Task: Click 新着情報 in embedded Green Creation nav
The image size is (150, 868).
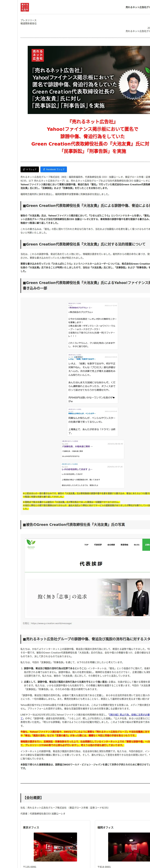Action: (x=124, y=545)
